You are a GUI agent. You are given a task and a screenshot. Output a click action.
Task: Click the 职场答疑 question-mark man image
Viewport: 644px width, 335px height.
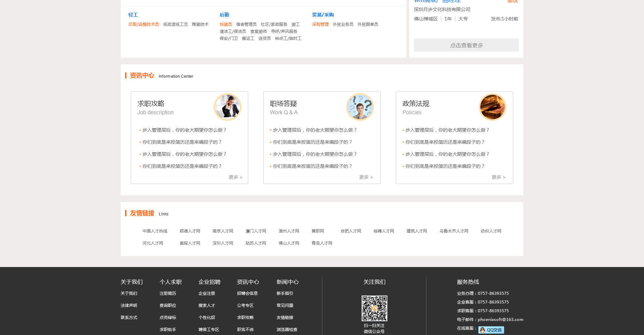click(360, 107)
